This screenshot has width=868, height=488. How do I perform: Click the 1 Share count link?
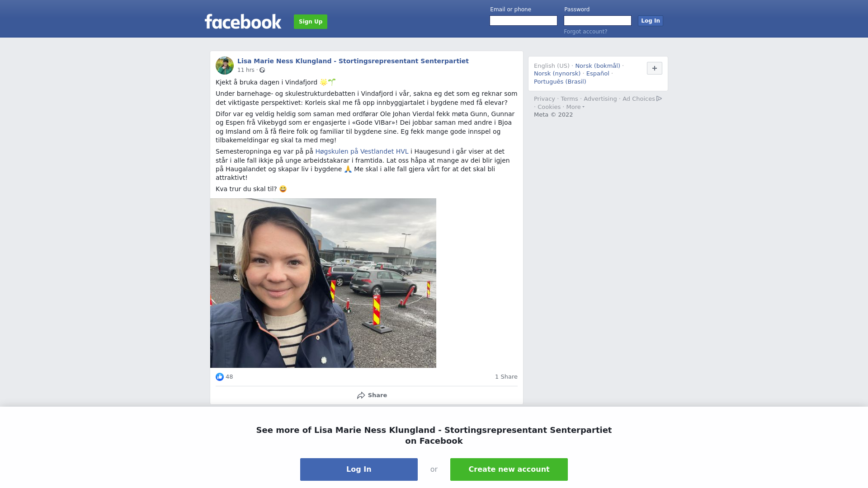point(506,377)
